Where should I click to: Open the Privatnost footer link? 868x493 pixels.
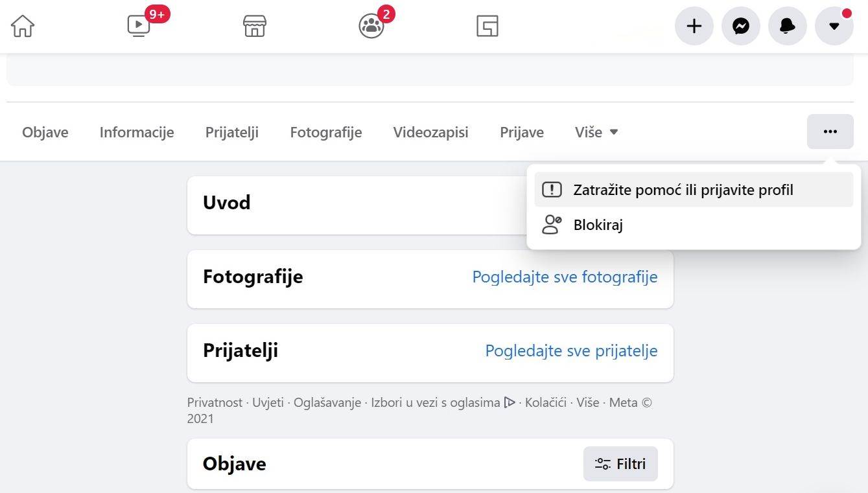tap(217, 402)
